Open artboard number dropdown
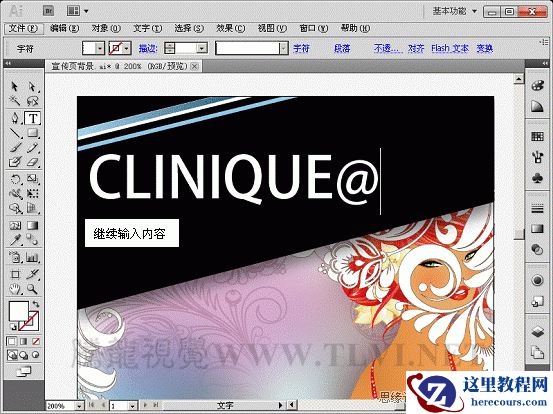This screenshot has width=553, height=414. click(x=132, y=406)
